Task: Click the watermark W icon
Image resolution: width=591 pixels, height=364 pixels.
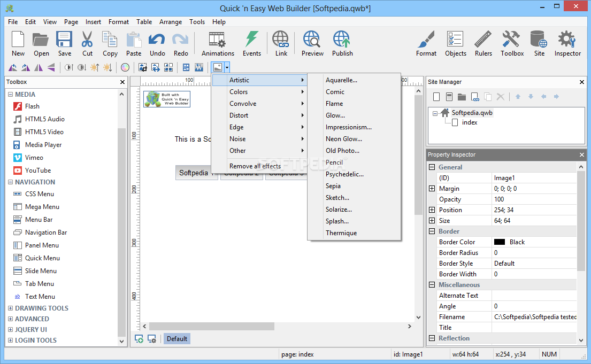Action: tap(198, 67)
